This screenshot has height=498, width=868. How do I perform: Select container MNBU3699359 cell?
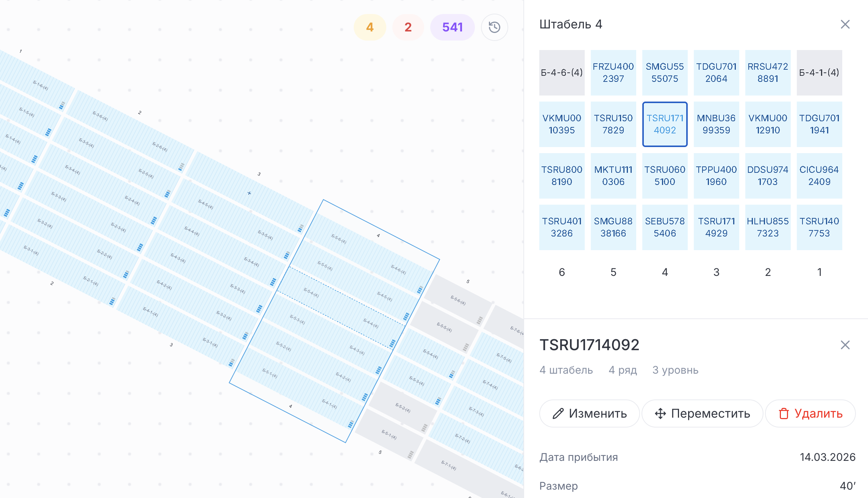(x=716, y=124)
